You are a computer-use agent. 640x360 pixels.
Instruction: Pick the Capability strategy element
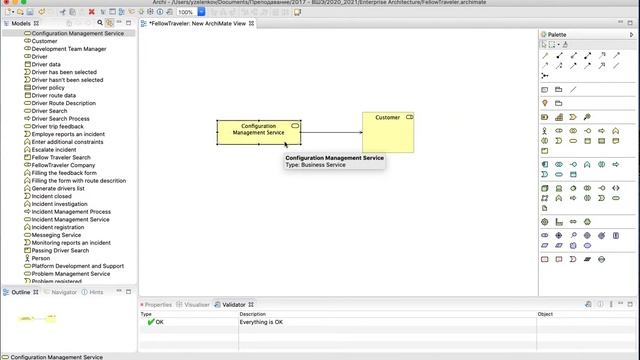point(559,117)
